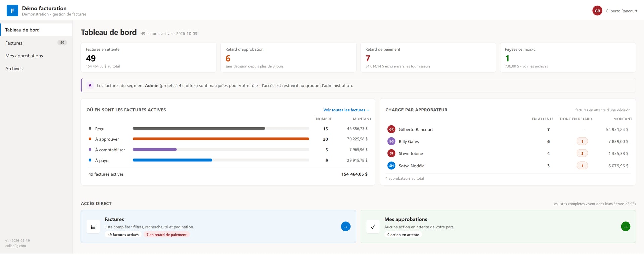The image size is (644, 255).
Task: Click '4 approbateurs au total' text
Action: tap(404, 178)
